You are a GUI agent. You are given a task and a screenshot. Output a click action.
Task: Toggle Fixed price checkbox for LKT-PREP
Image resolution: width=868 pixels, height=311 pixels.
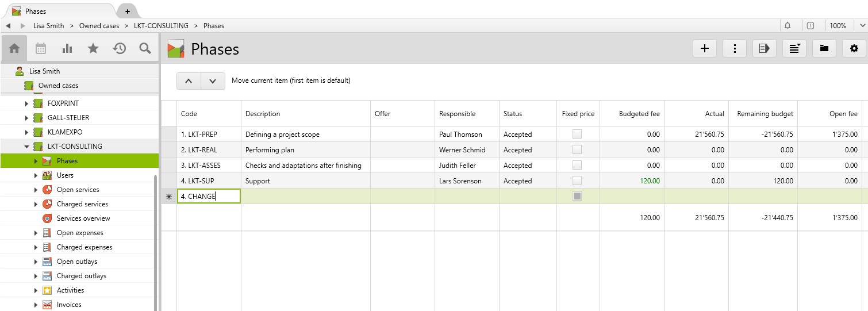(577, 134)
